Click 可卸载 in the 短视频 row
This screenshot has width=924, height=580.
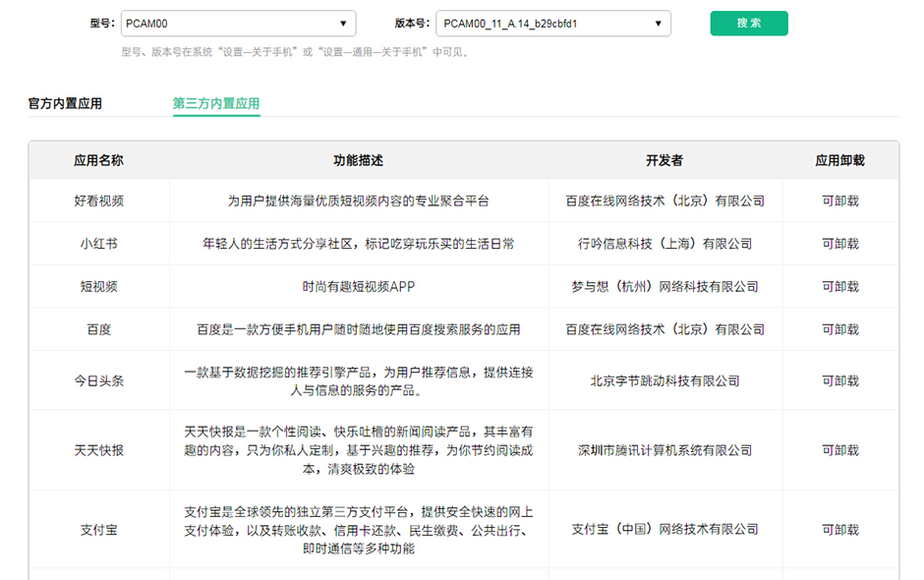click(840, 286)
